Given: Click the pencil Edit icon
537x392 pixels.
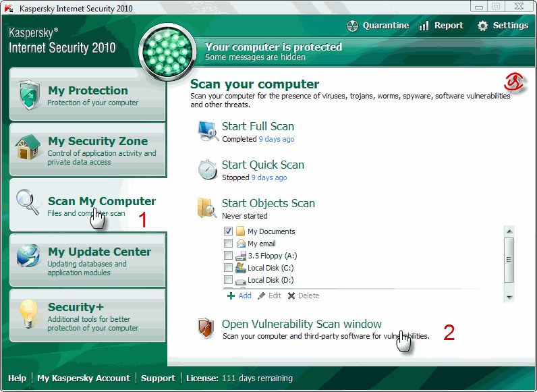Looking at the screenshot, I should click(x=261, y=296).
